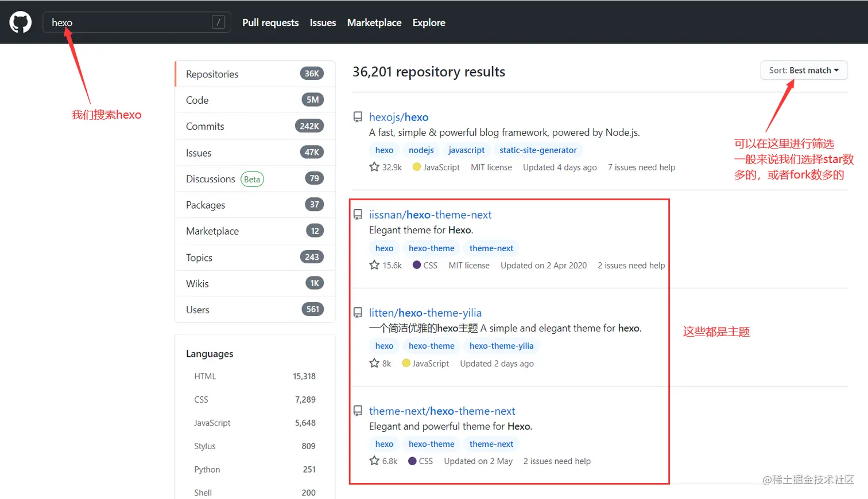868x499 pixels.
Task: Filter results by CSS language
Action: [255, 399]
